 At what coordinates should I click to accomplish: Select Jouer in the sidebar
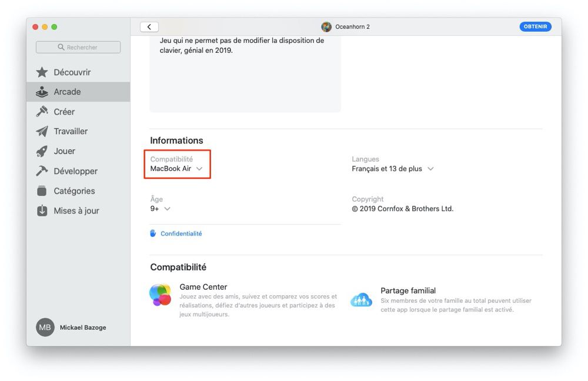coord(78,151)
